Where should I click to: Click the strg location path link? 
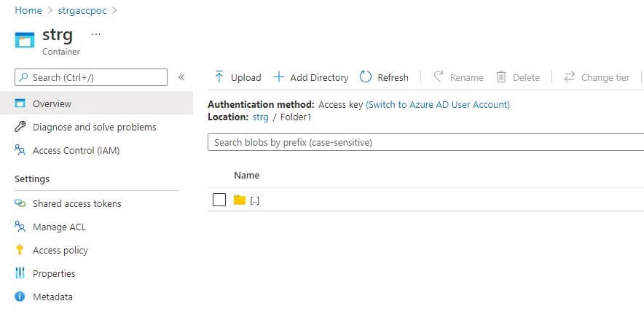(260, 117)
